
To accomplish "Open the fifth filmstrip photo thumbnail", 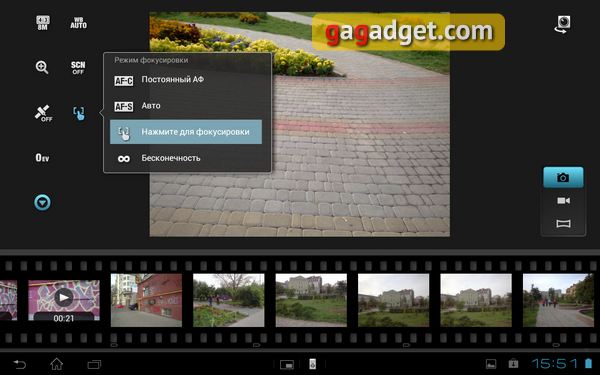I will click(x=393, y=300).
